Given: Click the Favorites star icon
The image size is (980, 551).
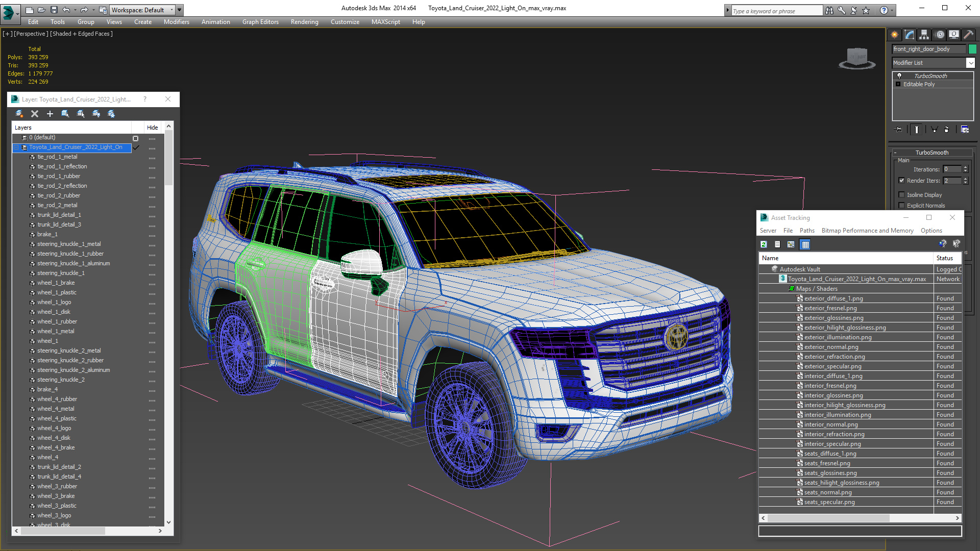Looking at the screenshot, I should point(866,10).
